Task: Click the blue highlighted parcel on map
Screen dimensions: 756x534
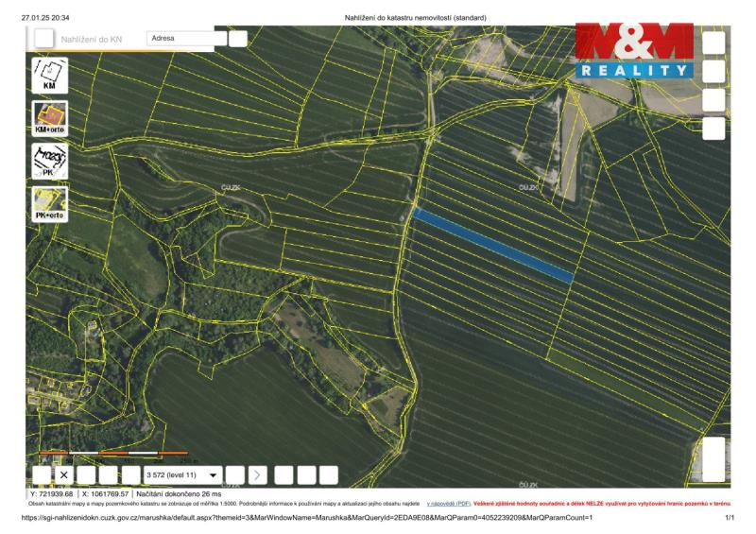Action: click(493, 246)
